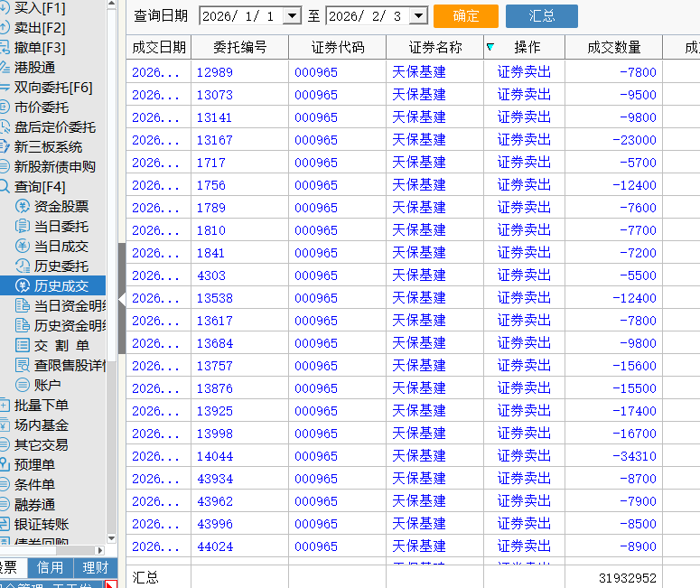700x588 pixels.
Task: Select the row with 委托编号 4303
Action: (x=413, y=275)
